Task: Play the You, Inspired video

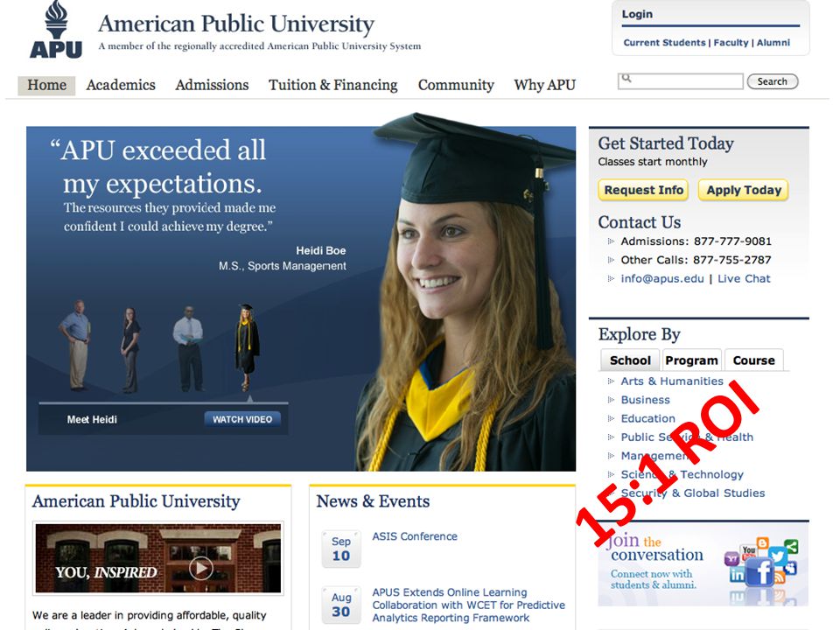Action: pyautogui.click(x=201, y=568)
